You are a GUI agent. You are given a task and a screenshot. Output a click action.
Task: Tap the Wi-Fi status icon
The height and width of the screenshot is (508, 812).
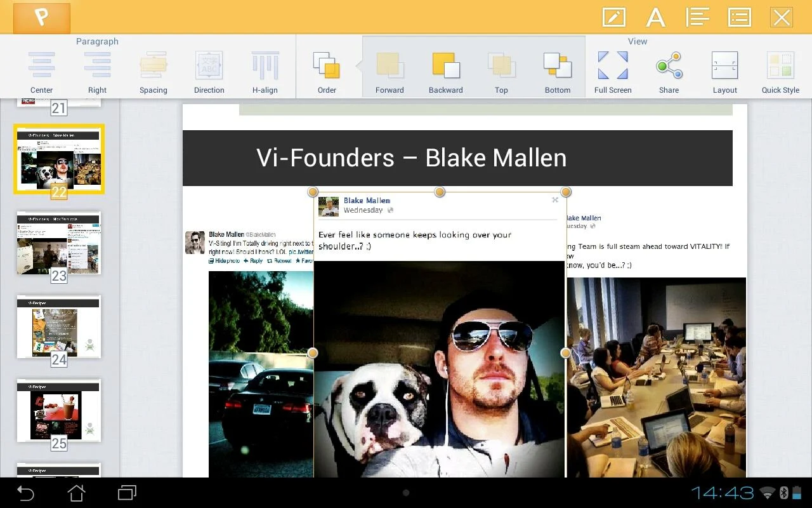click(x=768, y=493)
